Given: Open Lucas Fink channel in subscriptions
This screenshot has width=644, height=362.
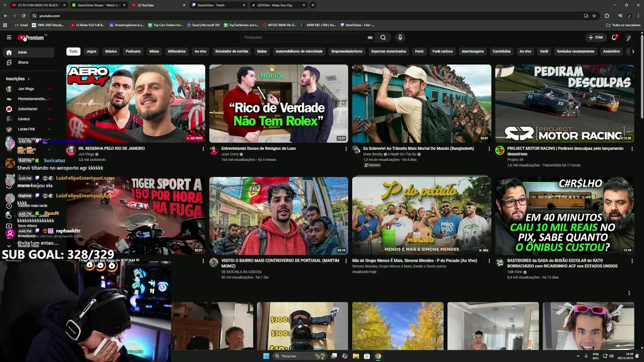Looking at the screenshot, I should coord(29,129).
